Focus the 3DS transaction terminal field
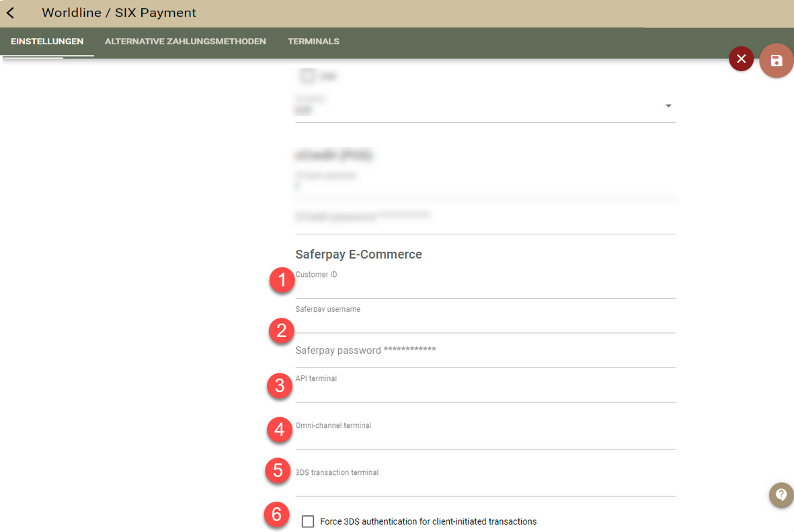 485,482
